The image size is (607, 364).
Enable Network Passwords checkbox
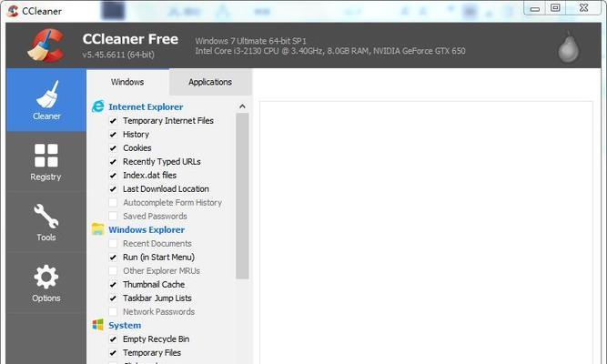pyautogui.click(x=113, y=312)
